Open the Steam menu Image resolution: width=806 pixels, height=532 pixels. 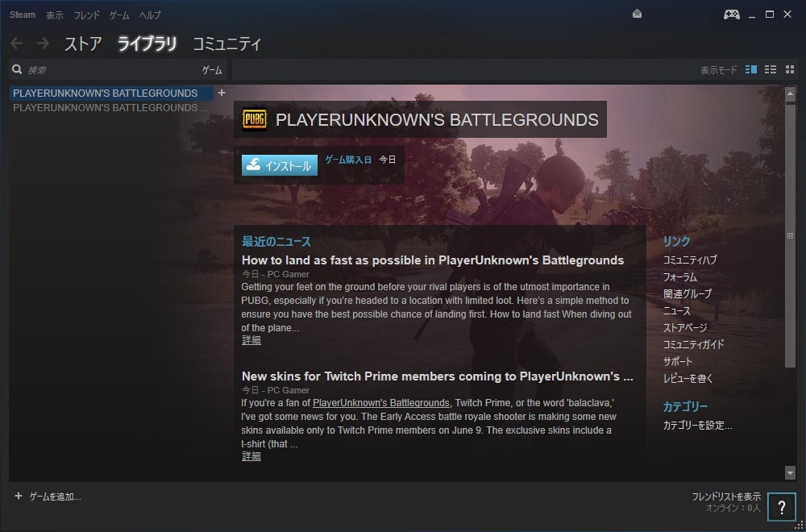pos(23,15)
